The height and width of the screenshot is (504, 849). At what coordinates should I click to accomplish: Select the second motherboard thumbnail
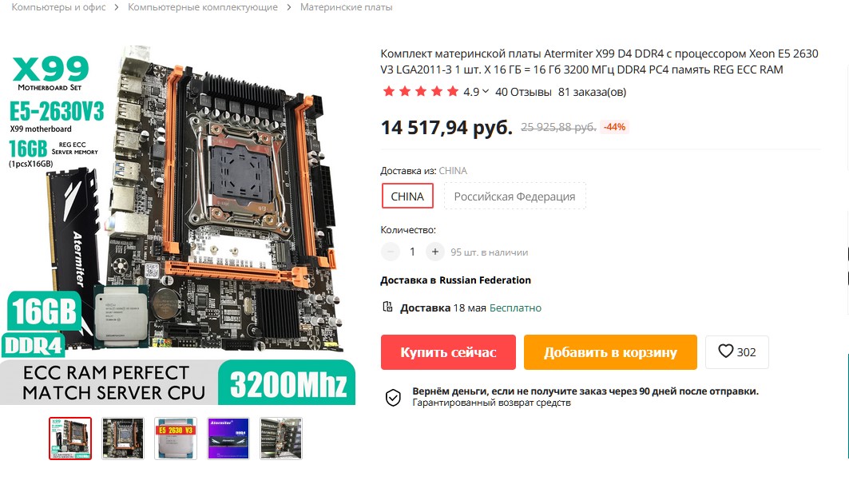pyautogui.click(x=123, y=439)
